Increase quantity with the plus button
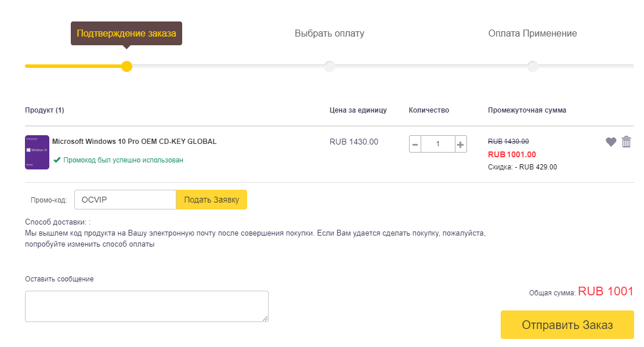This screenshot has height=347, width=644. 461,144
